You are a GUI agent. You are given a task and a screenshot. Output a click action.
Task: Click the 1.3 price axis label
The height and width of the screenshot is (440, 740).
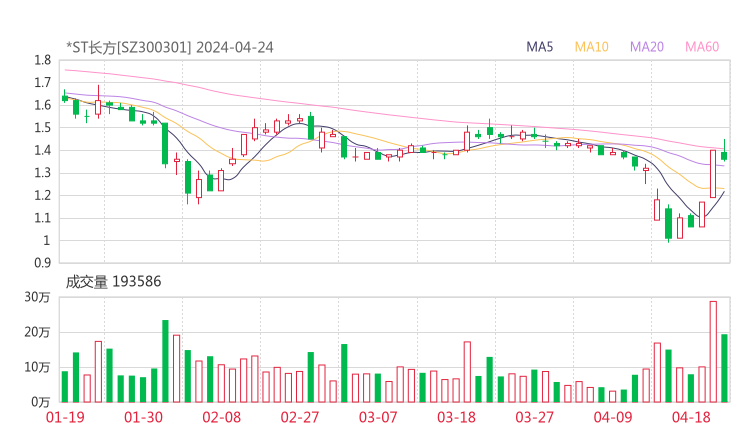42,173
